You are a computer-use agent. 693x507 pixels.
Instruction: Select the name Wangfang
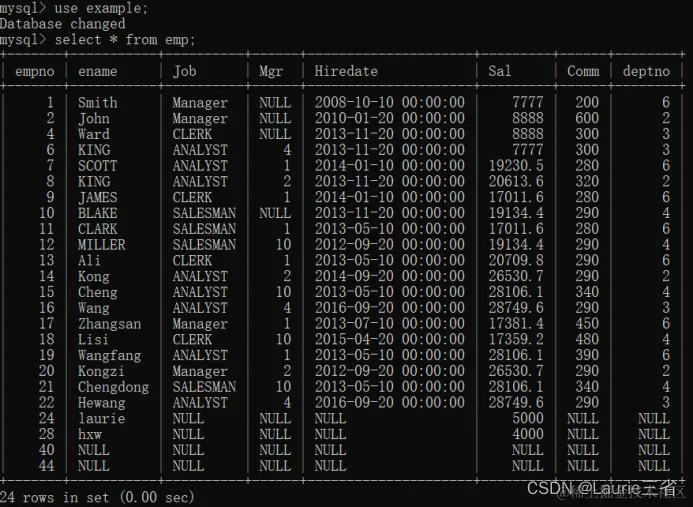click(110, 355)
